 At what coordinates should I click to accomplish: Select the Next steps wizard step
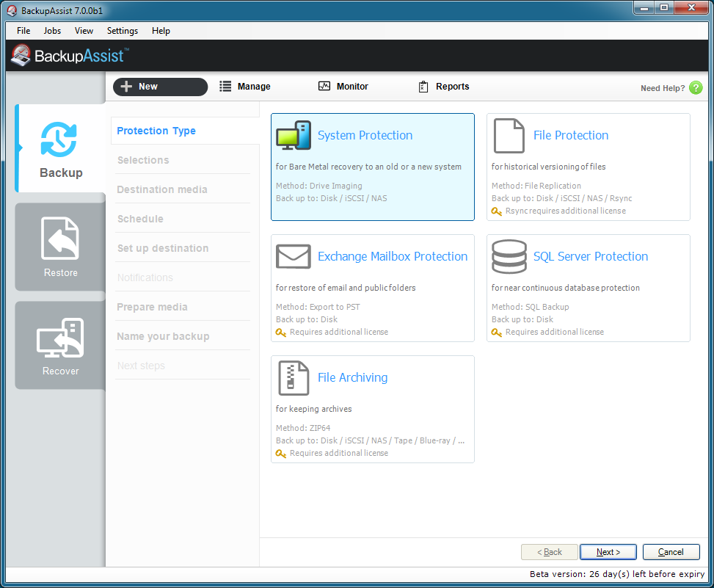(141, 366)
